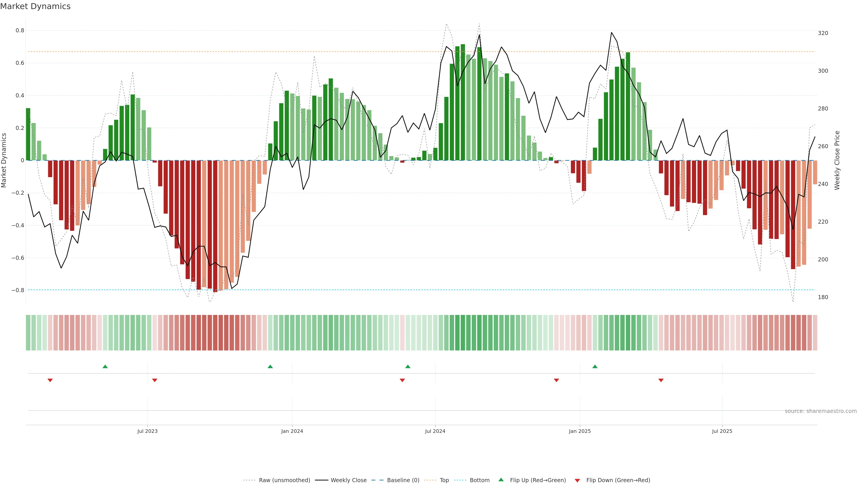Click the Jul 2024 x-axis label
The width and height of the screenshot is (868, 488).
[x=435, y=431]
